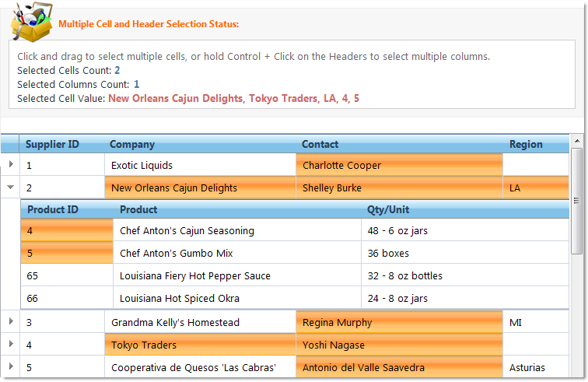
Task: Expand the Tokyo Traders row
Action: (10, 345)
